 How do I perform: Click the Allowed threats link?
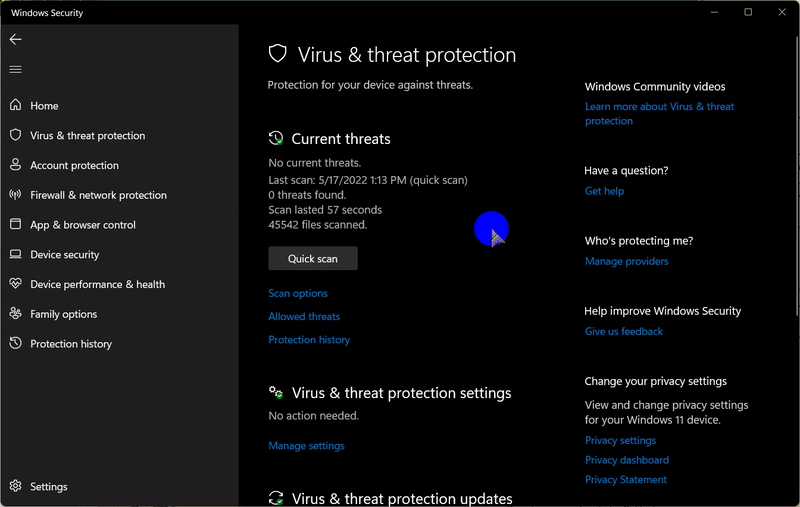coord(304,317)
